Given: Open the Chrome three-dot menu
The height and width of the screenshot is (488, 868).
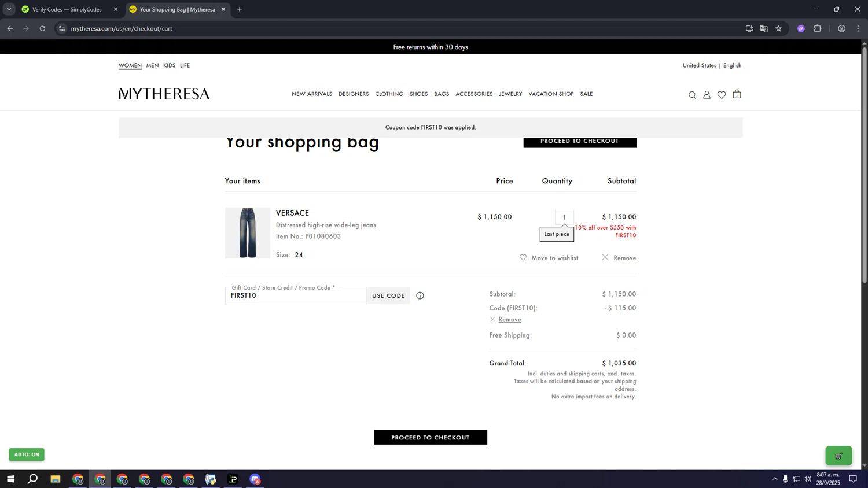Looking at the screenshot, I should pyautogui.click(x=858, y=28).
